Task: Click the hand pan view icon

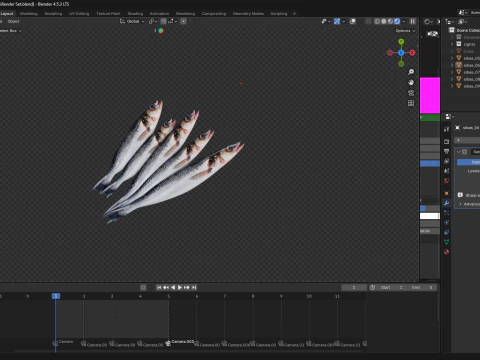Action: pyautogui.click(x=411, y=82)
